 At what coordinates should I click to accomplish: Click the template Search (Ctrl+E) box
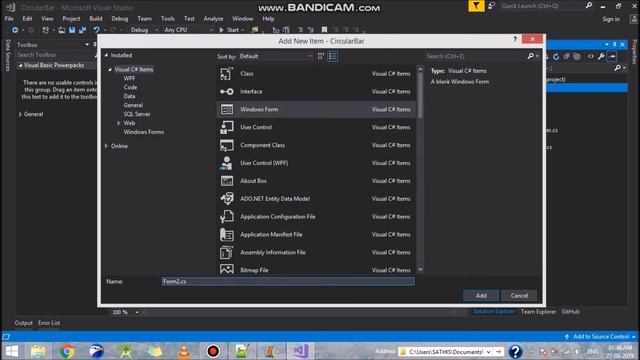[x=476, y=56]
